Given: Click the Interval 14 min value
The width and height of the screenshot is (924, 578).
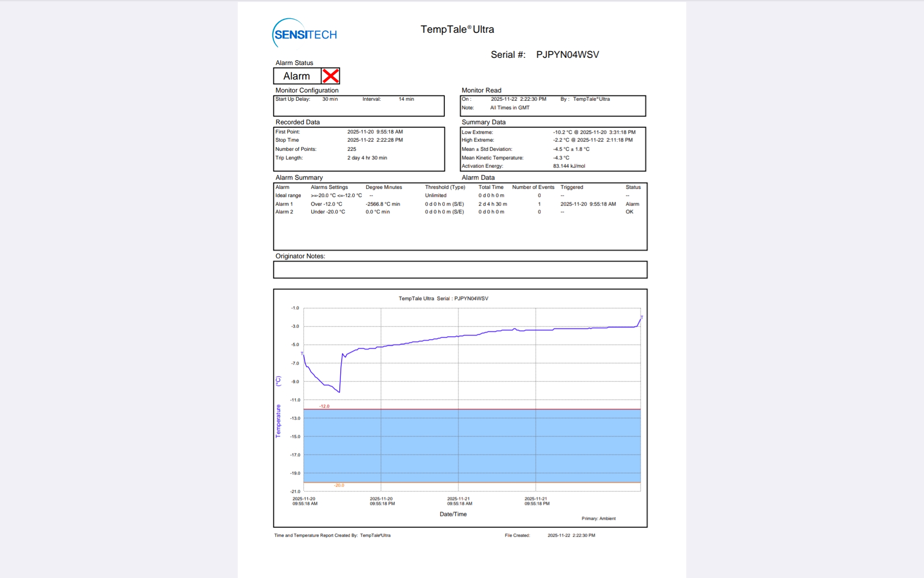Looking at the screenshot, I should click(406, 99).
